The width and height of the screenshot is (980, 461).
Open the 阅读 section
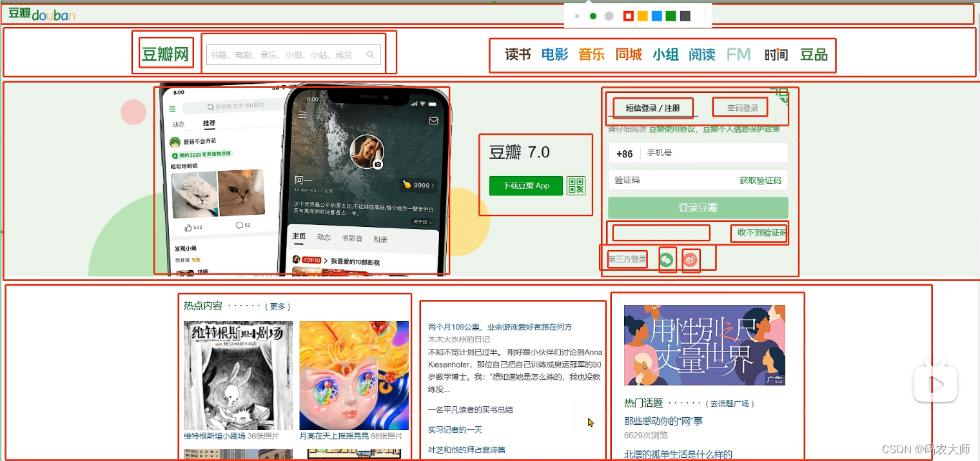[702, 55]
